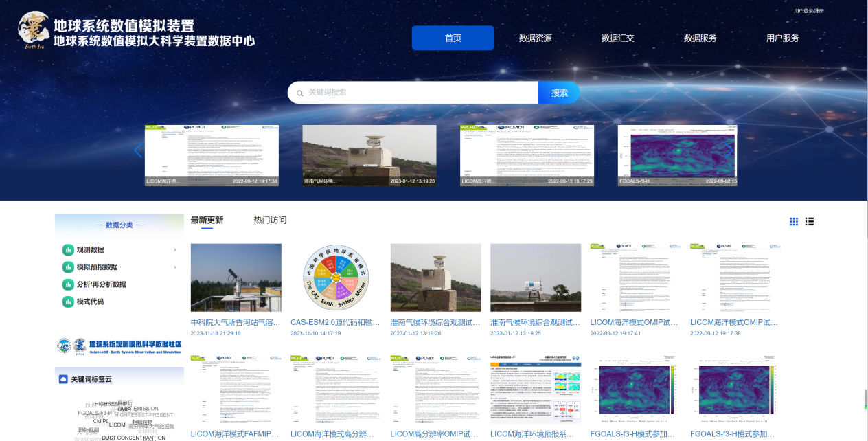Click the cloud icon beside 关键词标签云
Viewport: 868px width, 441px height.
pos(64,379)
